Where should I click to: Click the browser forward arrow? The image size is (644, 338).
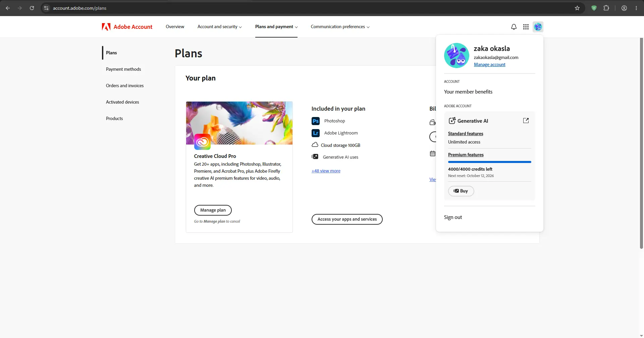click(20, 8)
